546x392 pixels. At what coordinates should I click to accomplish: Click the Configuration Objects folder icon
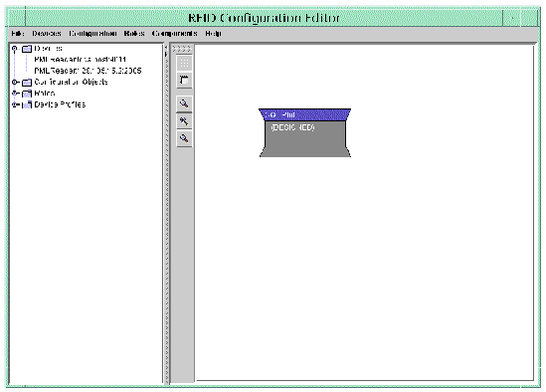pos(27,83)
